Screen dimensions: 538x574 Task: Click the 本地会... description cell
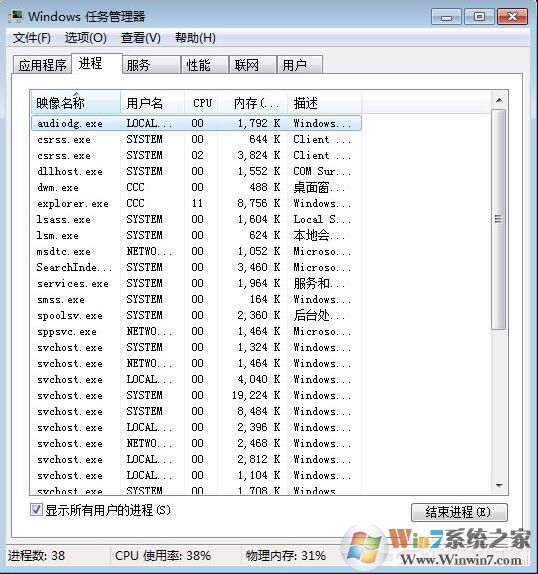pos(318,235)
